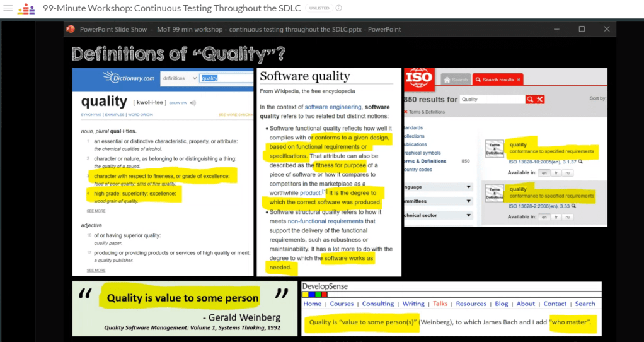Choose en language for ISO 13628-10:2005 result
644x342 pixels.
(x=544, y=173)
